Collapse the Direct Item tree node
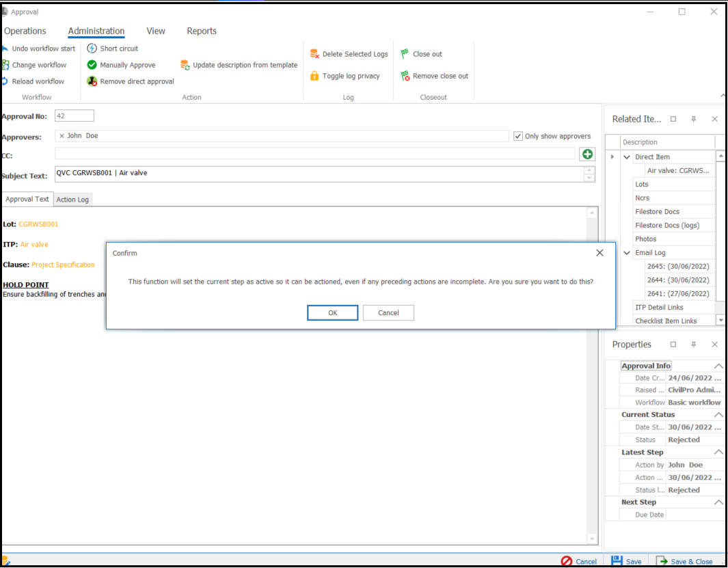This screenshot has height=568, width=728. tap(627, 157)
